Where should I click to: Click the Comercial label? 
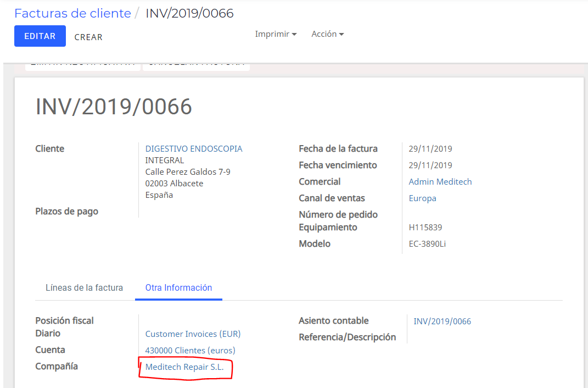click(320, 181)
